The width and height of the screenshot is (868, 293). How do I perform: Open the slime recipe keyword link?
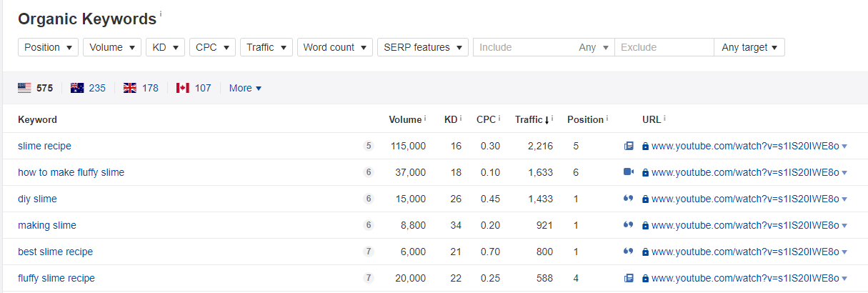(44, 146)
